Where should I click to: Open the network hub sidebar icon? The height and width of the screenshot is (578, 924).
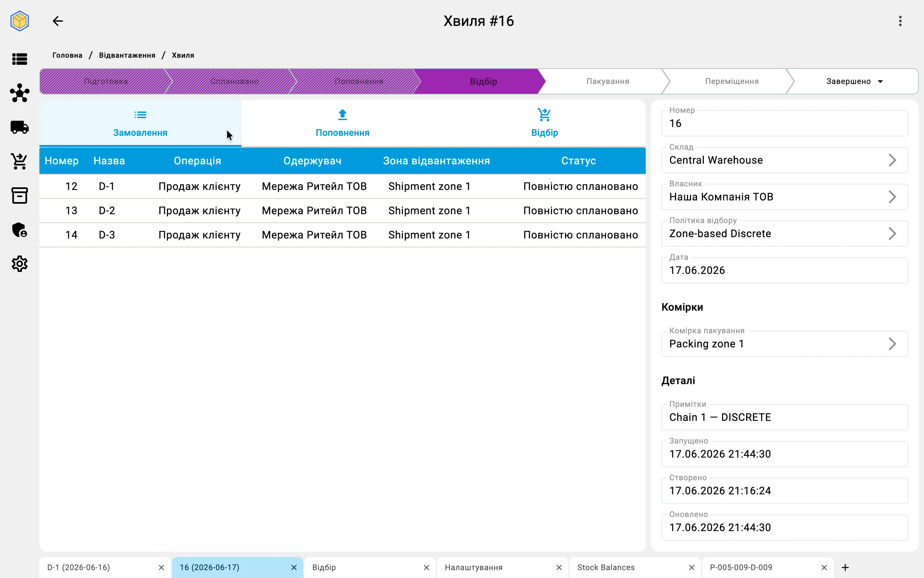click(x=19, y=93)
